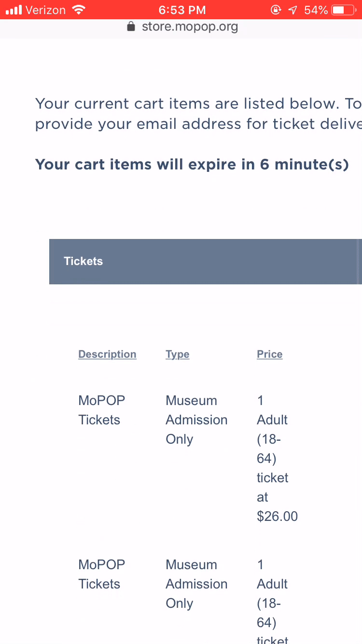Tap the cellular signal strength bars

click(14, 10)
